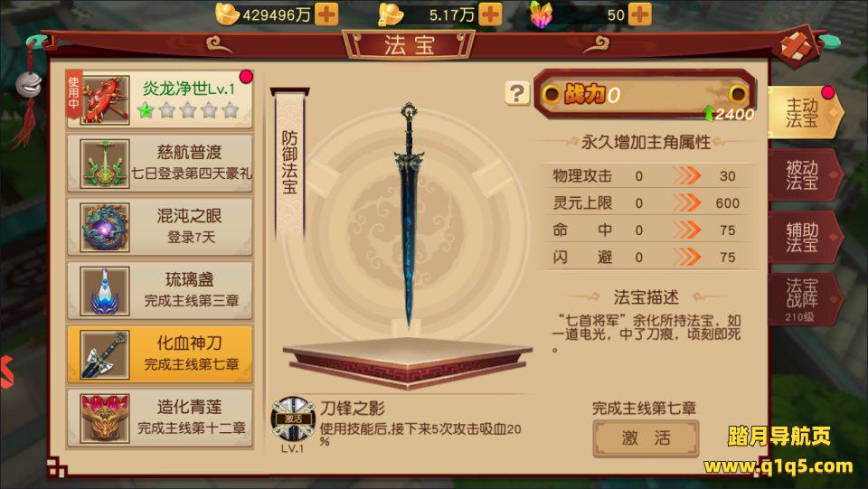
Task: Click the question mark help icon
Action: click(517, 93)
